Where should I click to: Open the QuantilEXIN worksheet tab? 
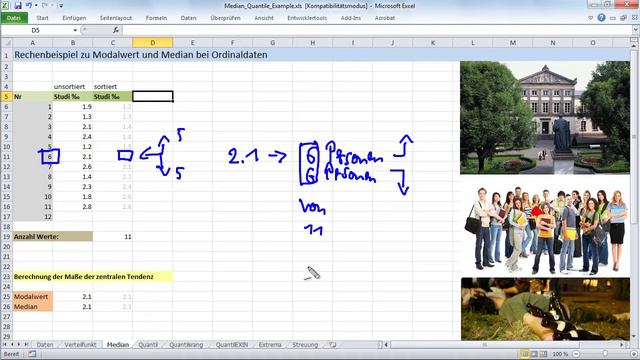(232, 345)
